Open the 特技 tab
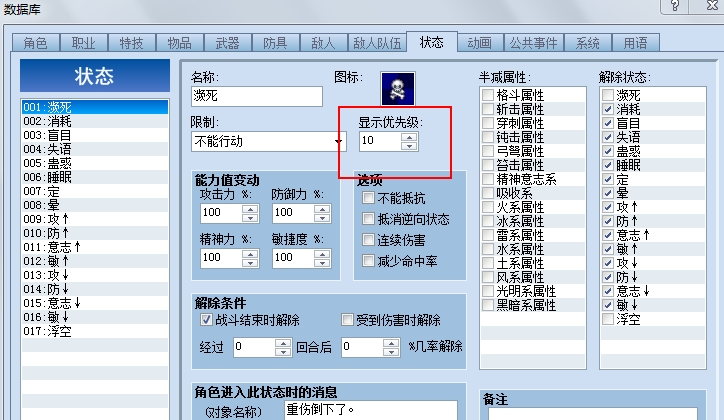This screenshot has height=420, width=724. [x=132, y=43]
